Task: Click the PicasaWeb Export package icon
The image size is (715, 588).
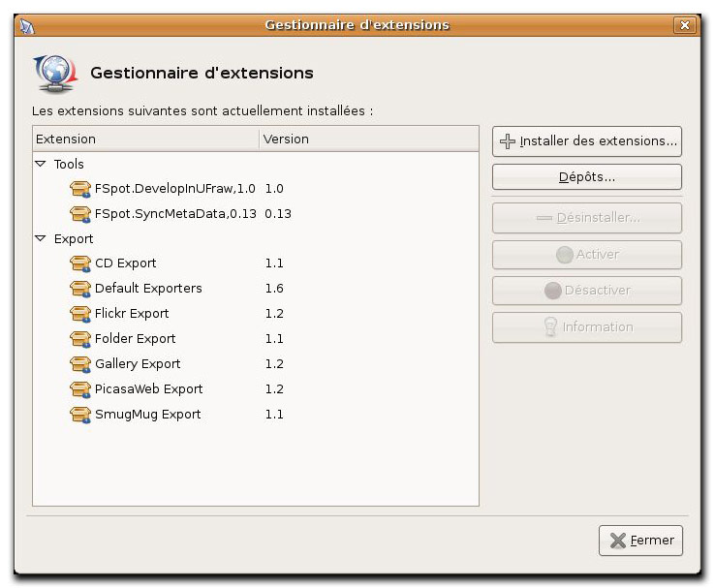Action: pos(80,388)
